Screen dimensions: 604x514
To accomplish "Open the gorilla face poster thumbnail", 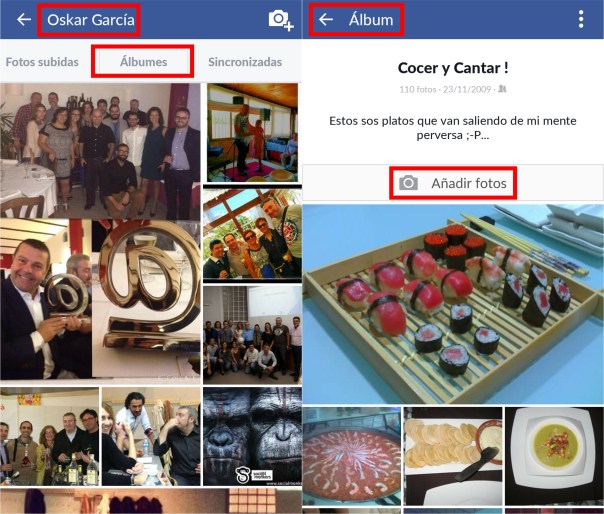I will click(252, 436).
